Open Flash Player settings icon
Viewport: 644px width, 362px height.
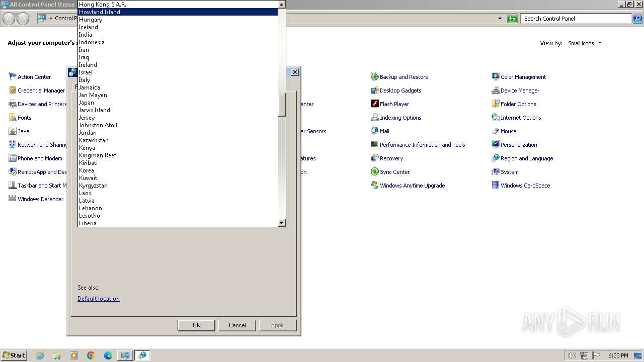click(x=374, y=104)
